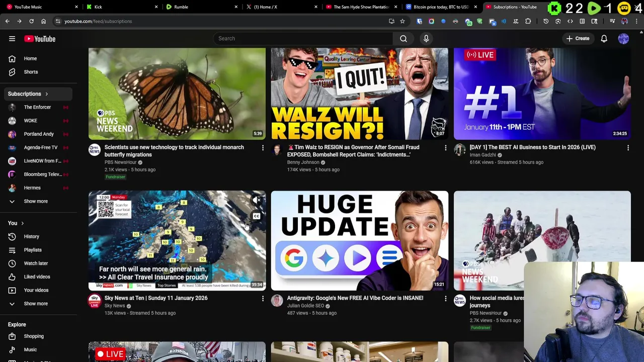Open the YouTube account avatar menu
The image size is (644, 362).
623,38
